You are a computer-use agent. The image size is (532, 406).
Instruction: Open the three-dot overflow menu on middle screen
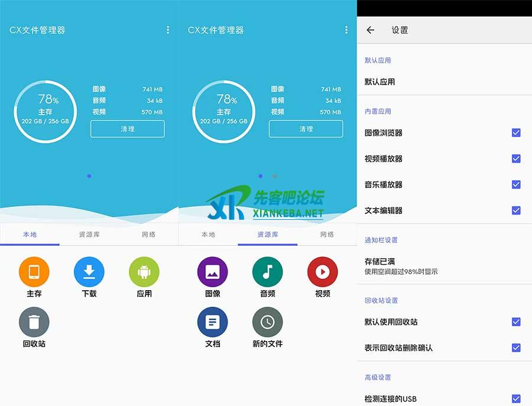click(x=346, y=30)
